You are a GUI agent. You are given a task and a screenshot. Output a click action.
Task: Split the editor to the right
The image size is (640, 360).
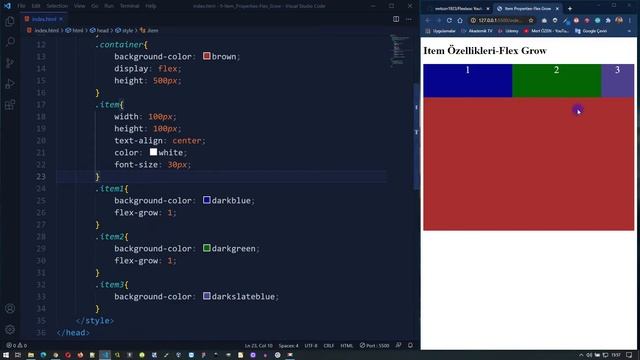pyautogui.click(x=396, y=19)
